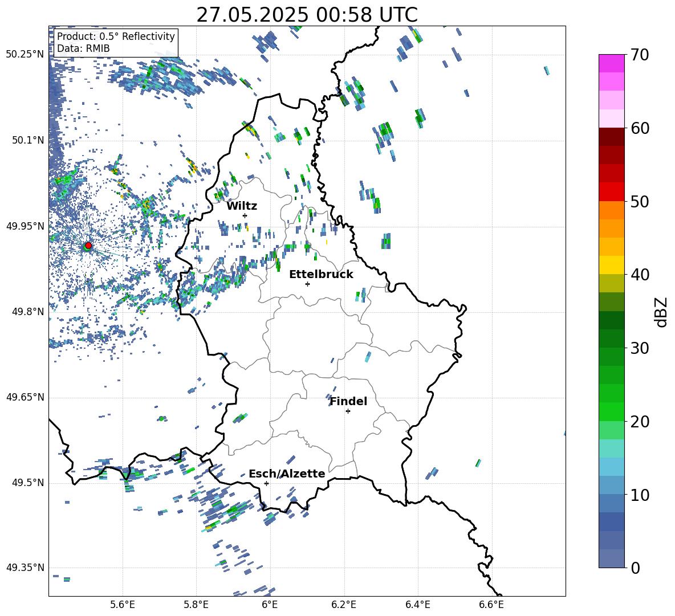Click the plus marker below Findel
The height and width of the screenshot is (616, 675).
348,411
